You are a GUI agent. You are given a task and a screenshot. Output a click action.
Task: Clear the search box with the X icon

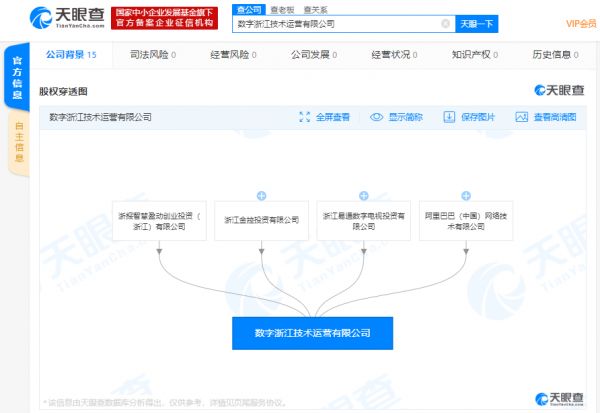tap(445, 23)
